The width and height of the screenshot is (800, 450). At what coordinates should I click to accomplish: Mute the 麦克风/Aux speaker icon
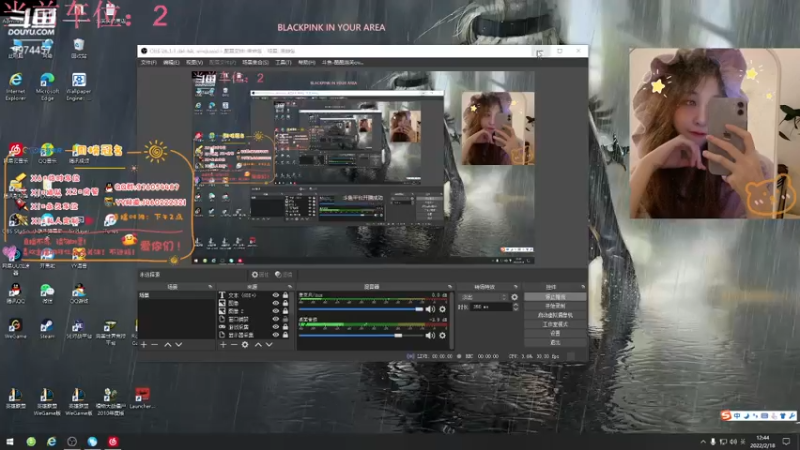[431, 309]
